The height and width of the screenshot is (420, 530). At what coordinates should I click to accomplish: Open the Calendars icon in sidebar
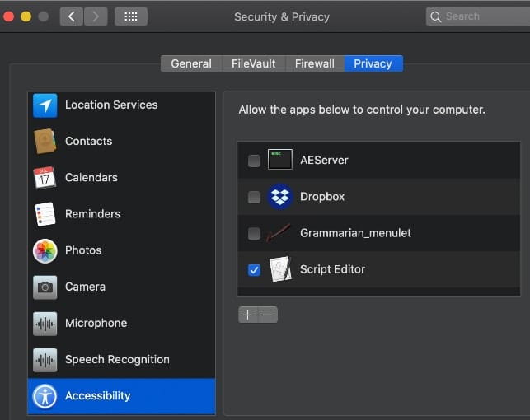45,178
